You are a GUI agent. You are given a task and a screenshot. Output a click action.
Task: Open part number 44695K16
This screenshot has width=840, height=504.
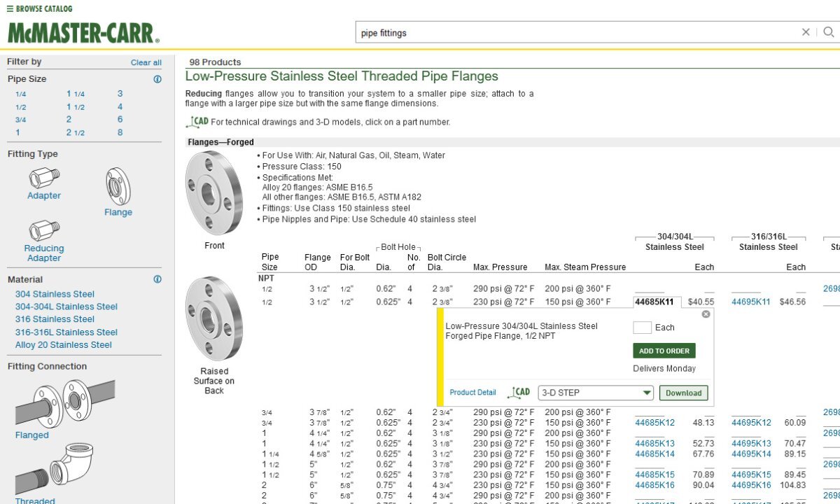pyautogui.click(x=752, y=486)
